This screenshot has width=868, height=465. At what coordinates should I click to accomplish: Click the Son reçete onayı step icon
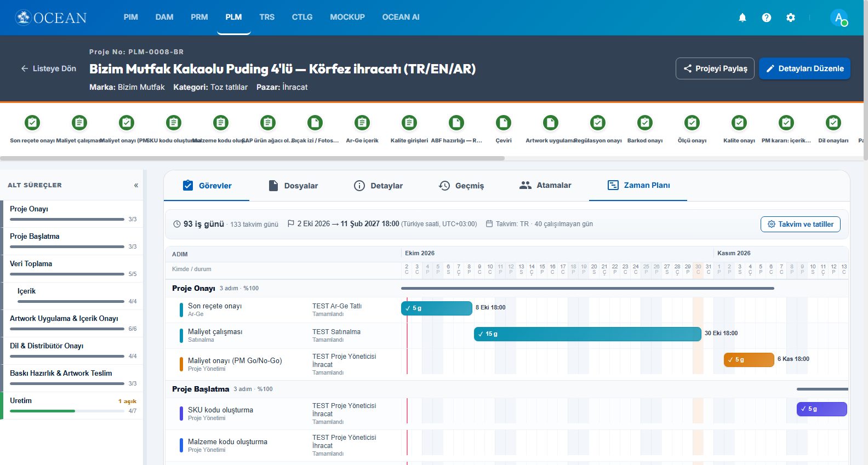pos(32,123)
